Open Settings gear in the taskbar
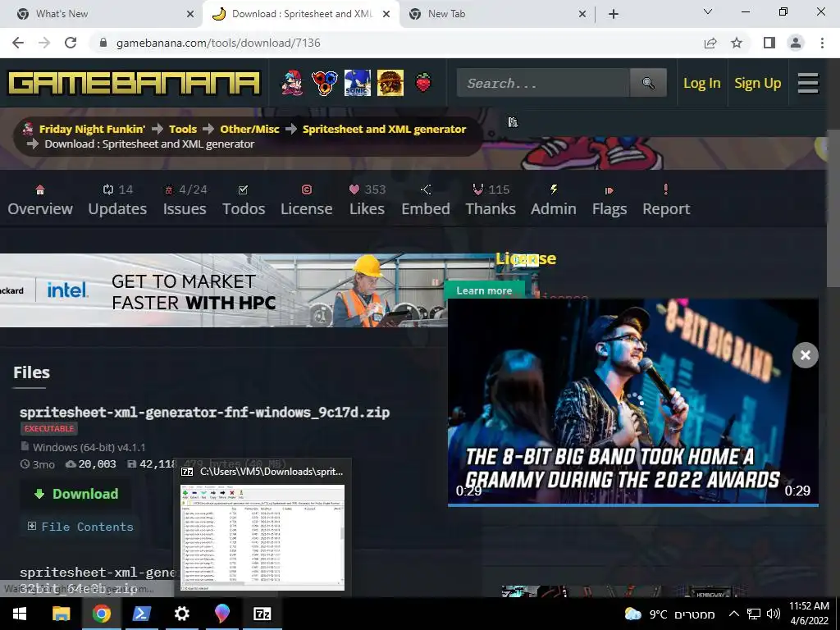The width and height of the screenshot is (840, 630). click(x=181, y=614)
